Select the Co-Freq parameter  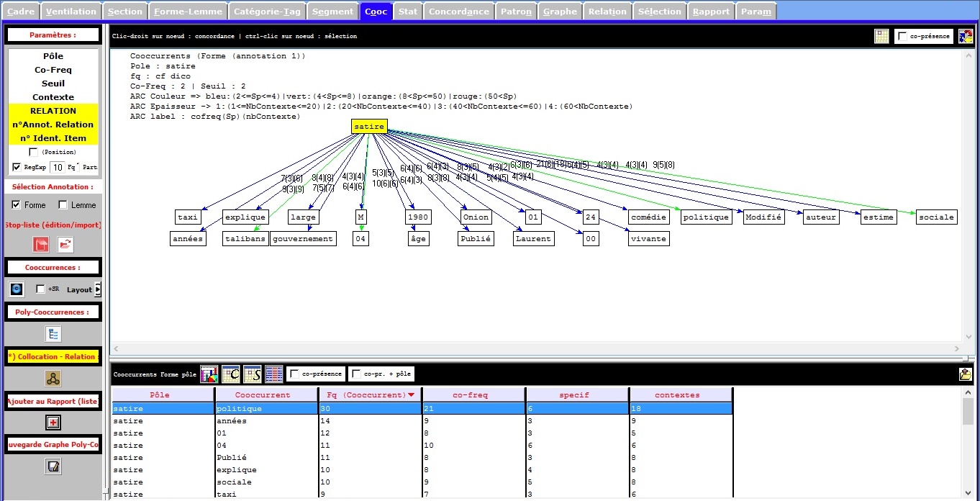(x=53, y=69)
